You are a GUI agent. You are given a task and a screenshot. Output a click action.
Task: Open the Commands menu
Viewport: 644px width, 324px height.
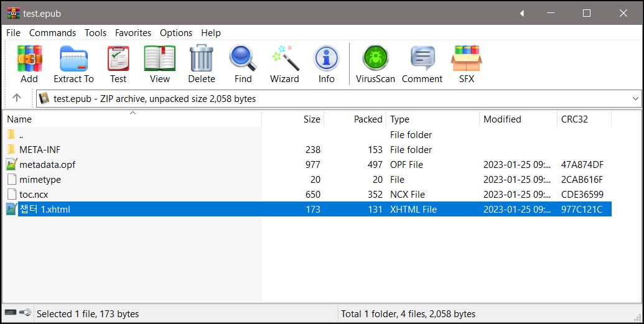tap(52, 33)
